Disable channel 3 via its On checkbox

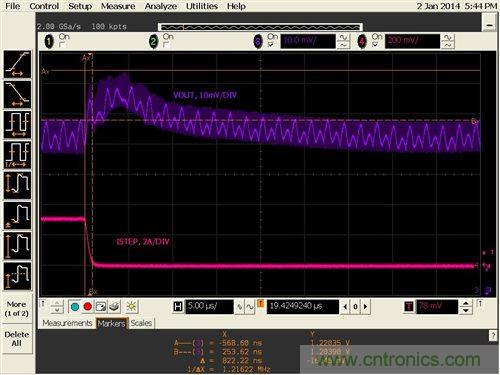click(x=271, y=44)
